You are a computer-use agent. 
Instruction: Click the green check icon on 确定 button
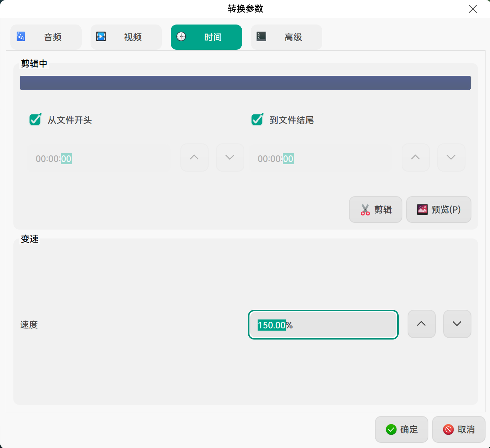click(391, 429)
